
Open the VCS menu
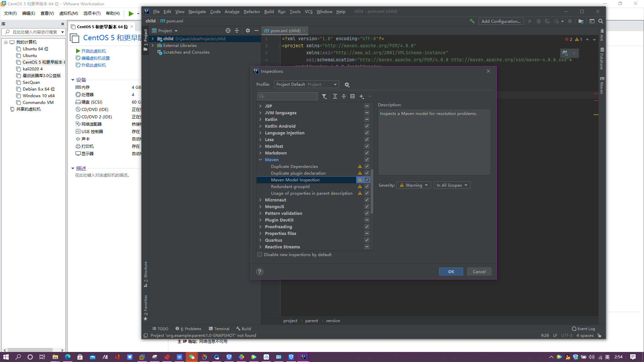coord(309,12)
